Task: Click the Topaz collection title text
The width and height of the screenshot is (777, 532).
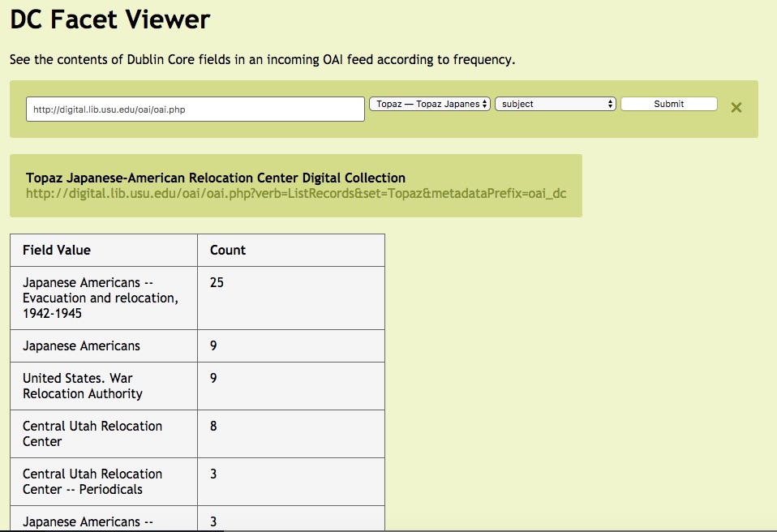Action: [216, 178]
